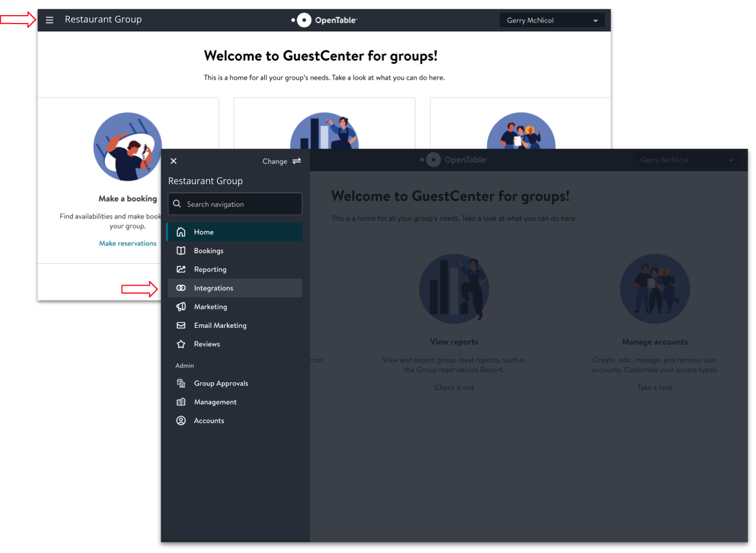Click the Marketing megaphone icon
Image resolution: width=756 pixels, height=553 pixels.
pyautogui.click(x=181, y=307)
